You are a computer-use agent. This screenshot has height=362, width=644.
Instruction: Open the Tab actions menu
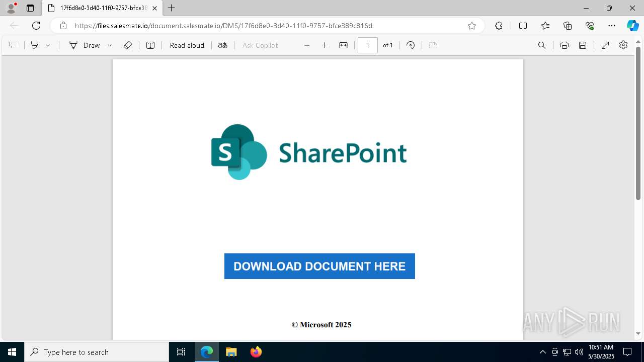coord(30,8)
